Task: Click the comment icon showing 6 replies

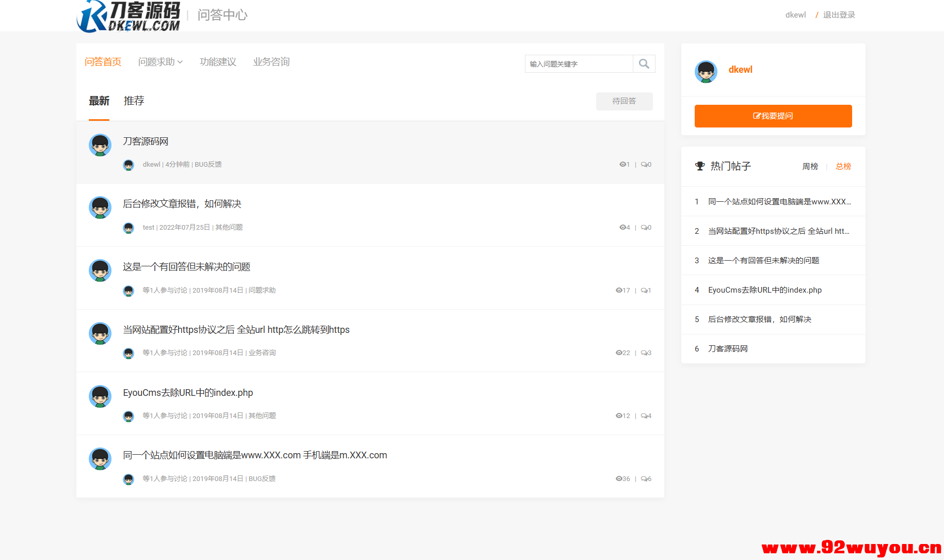Action: (644, 478)
